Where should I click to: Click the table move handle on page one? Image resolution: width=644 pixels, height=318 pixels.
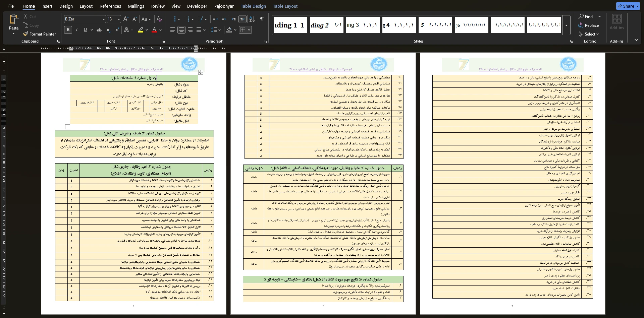click(x=201, y=72)
